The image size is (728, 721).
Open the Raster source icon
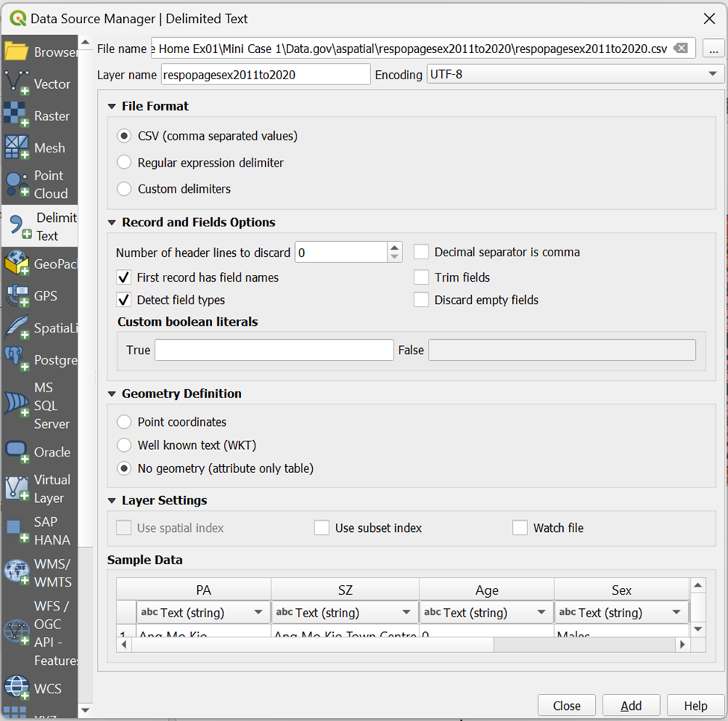click(16, 116)
